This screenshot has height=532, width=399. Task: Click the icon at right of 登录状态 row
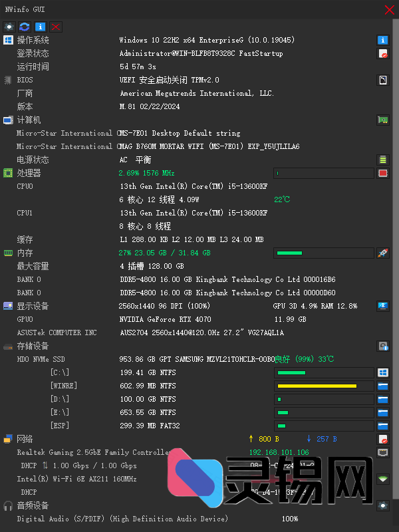tap(383, 53)
